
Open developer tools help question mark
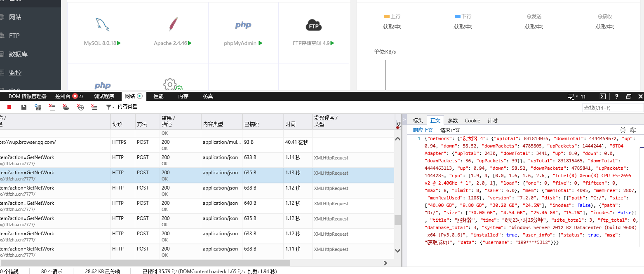tap(617, 96)
